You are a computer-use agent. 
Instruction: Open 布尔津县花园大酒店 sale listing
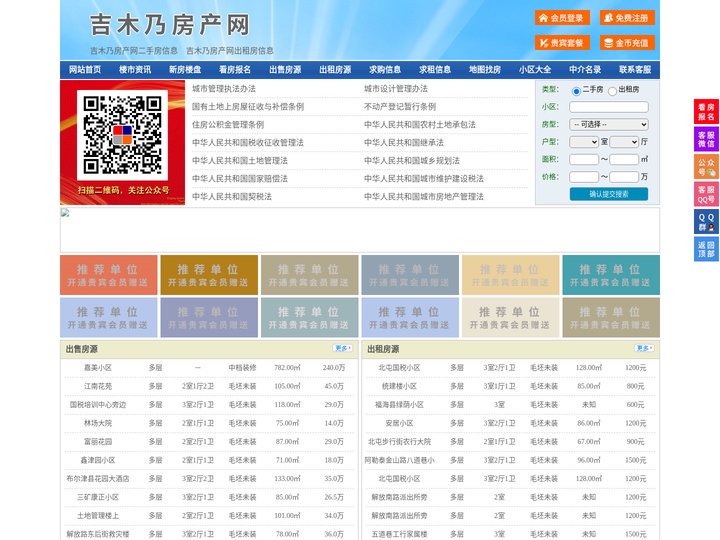click(98, 478)
